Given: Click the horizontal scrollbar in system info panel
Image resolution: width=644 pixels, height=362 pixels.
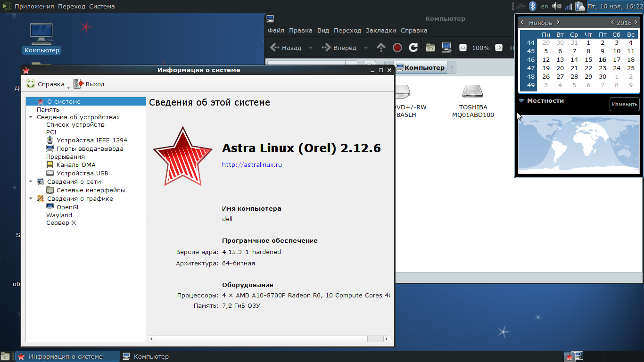Looking at the screenshot, I should (x=269, y=339).
